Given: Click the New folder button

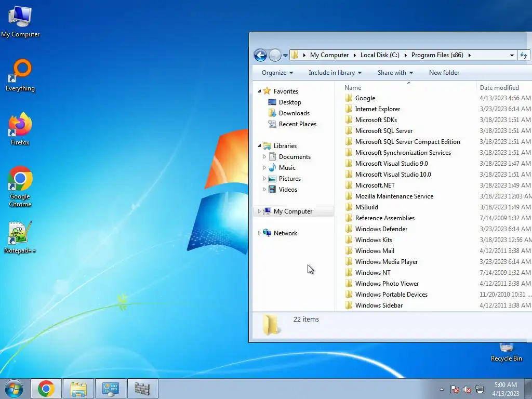Looking at the screenshot, I should (444, 73).
